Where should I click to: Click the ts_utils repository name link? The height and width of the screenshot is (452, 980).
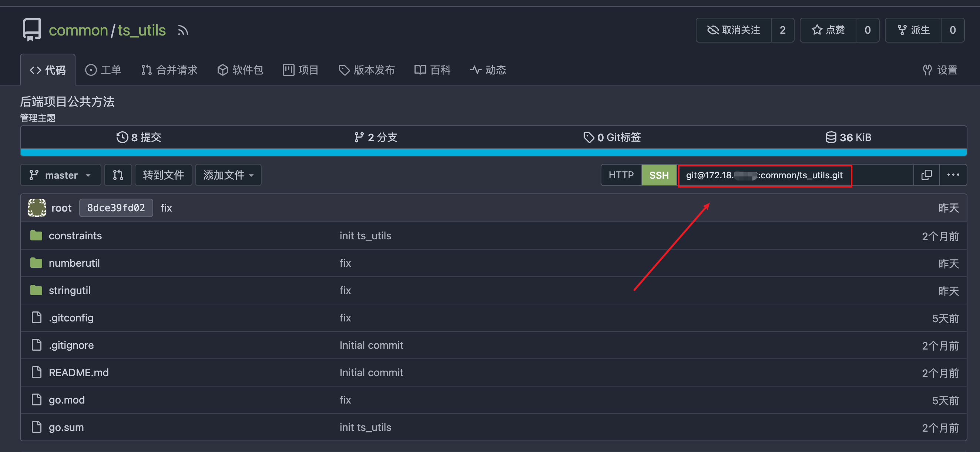pos(141,30)
